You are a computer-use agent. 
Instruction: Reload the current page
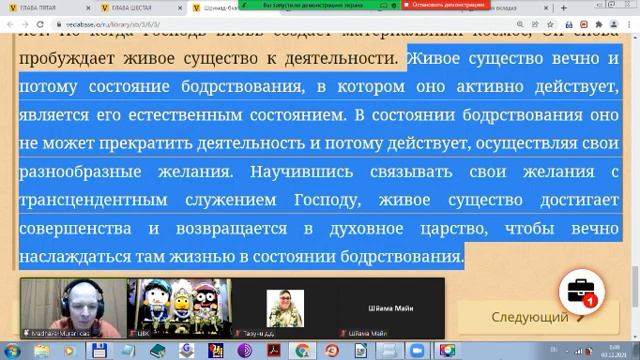(40, 24)
